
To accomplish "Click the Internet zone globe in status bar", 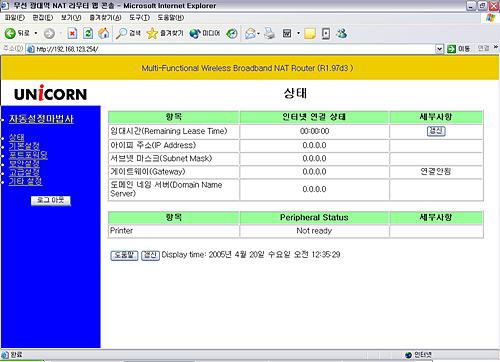I will point(408,355).
